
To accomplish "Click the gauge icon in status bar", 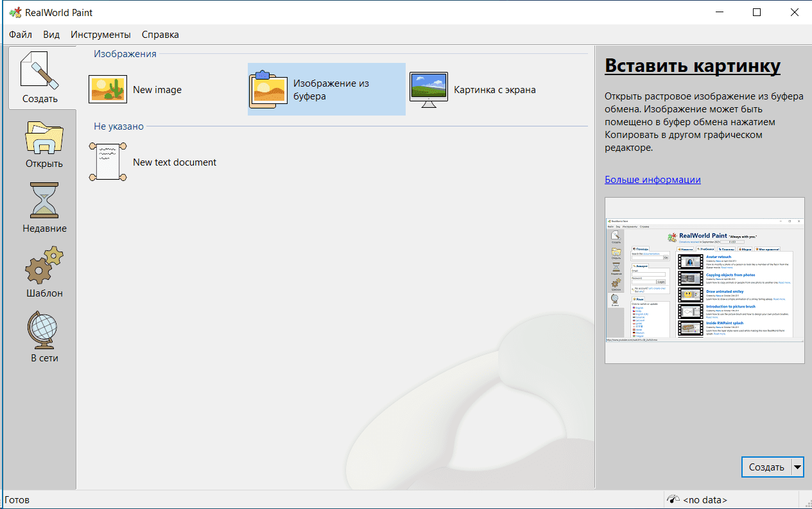I will click(673, 499).
